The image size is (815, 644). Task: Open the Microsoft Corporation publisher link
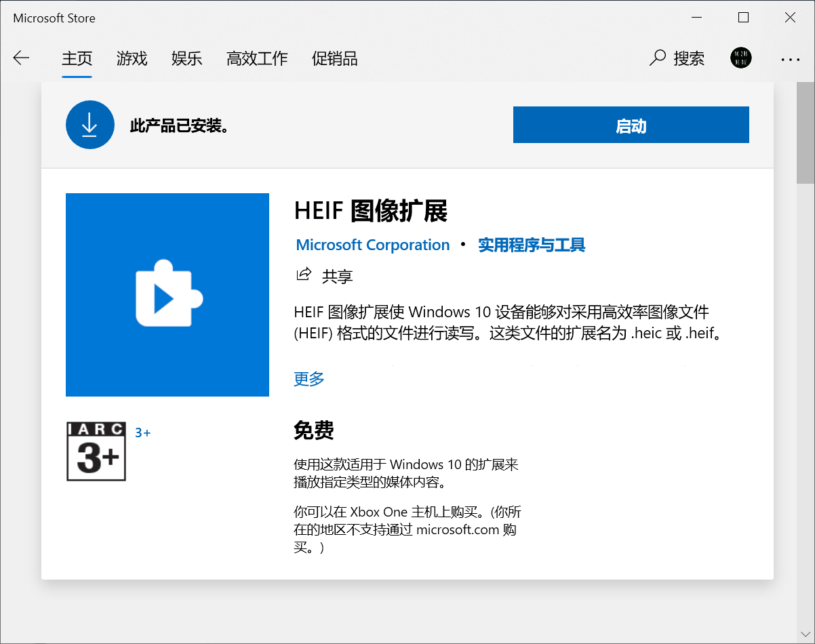click(x=372, y=245)
